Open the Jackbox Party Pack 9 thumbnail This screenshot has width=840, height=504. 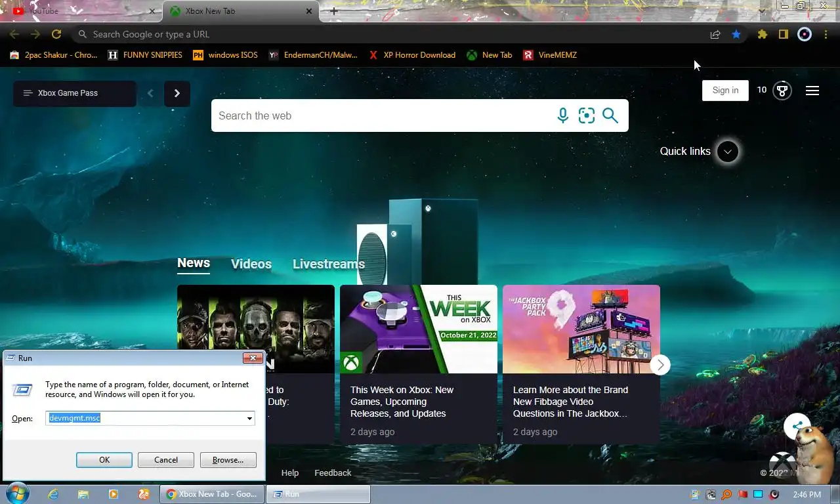tap(581, 329)
